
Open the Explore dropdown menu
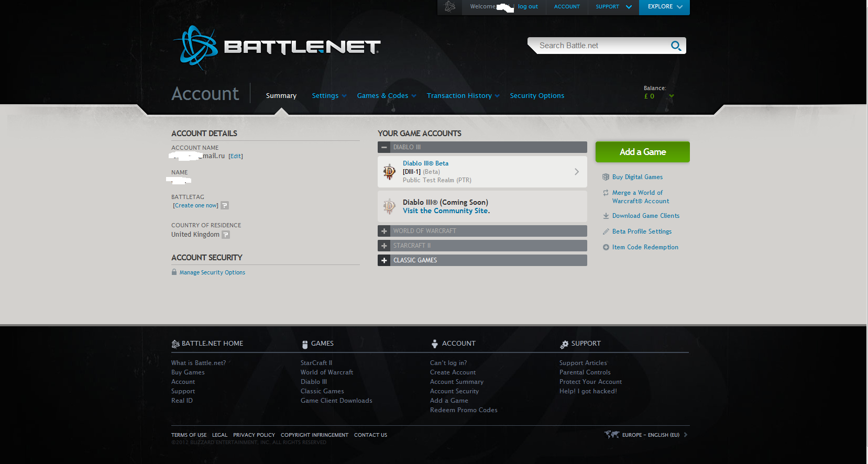pos(664,7)
